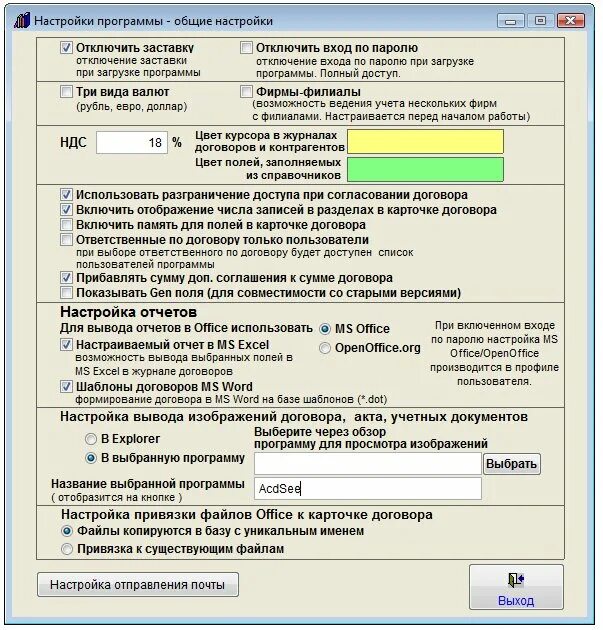The height and width of the screenshot is (630, 603).
Task: Toggle 'Настраиваемый отчет в MS Excel' checkbox
Action: 66,345
